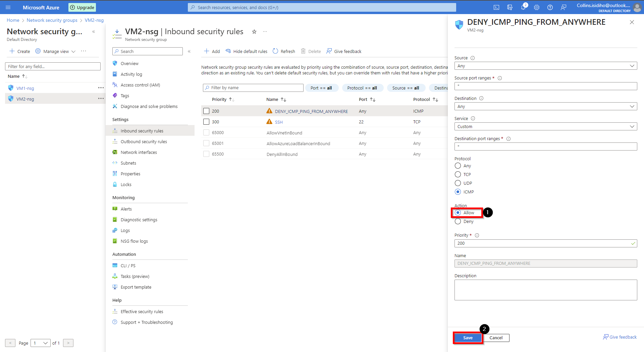Open the Protocol == all filter
This screenshot has height=352, width=644.
point(362,88)
